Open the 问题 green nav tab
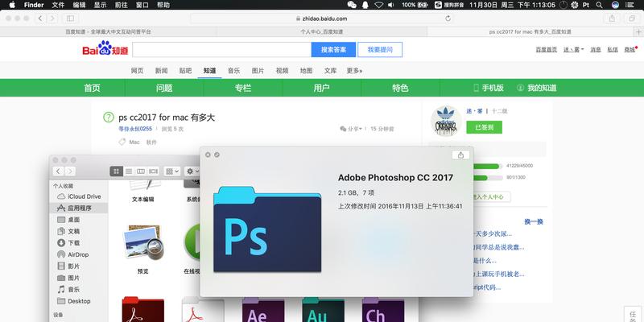 [x=164, y=88]
